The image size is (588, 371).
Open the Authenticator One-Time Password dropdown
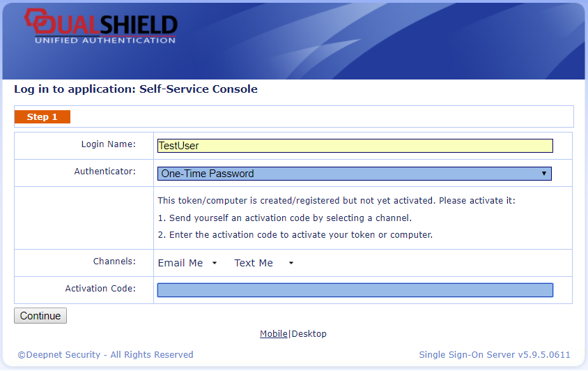pos(355,174)
